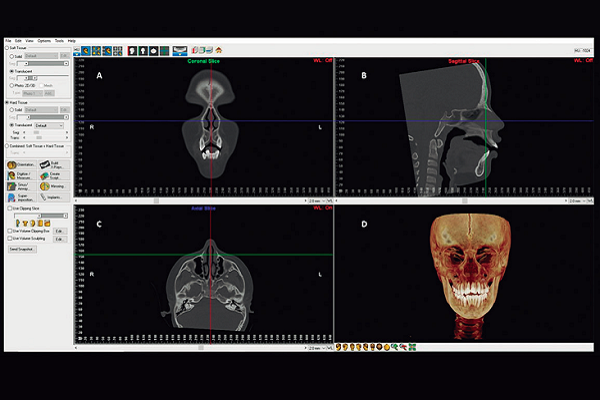The image size is (600, 400).
Task: Adjust the Soft Tissue Solid Seg slider
Action: [42, 63]
